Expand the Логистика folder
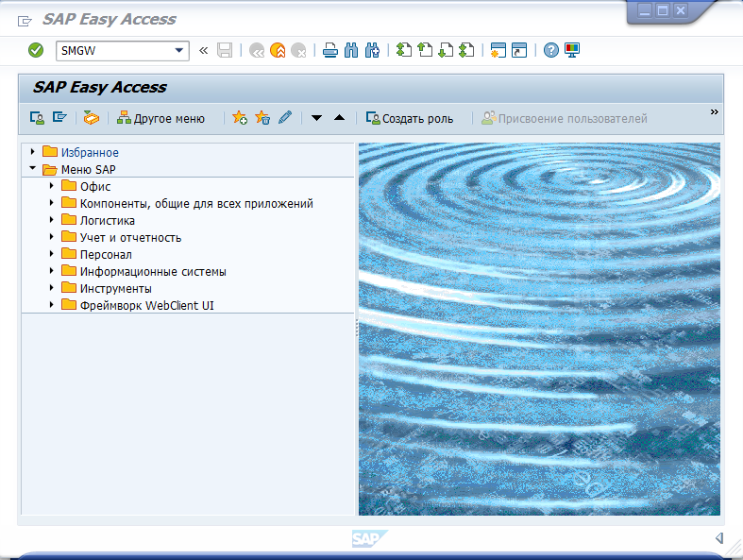743x560 pixels. (x=51, y=220)
